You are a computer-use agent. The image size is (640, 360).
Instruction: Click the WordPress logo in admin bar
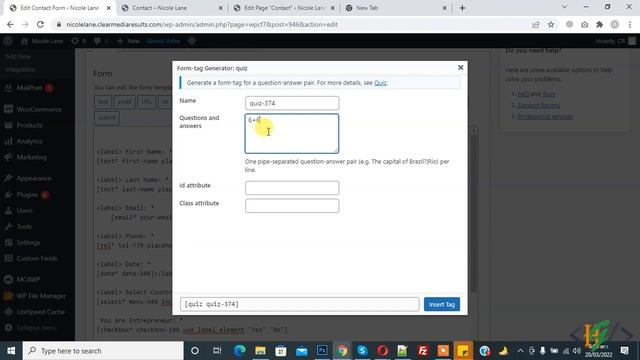pos(8,41)
